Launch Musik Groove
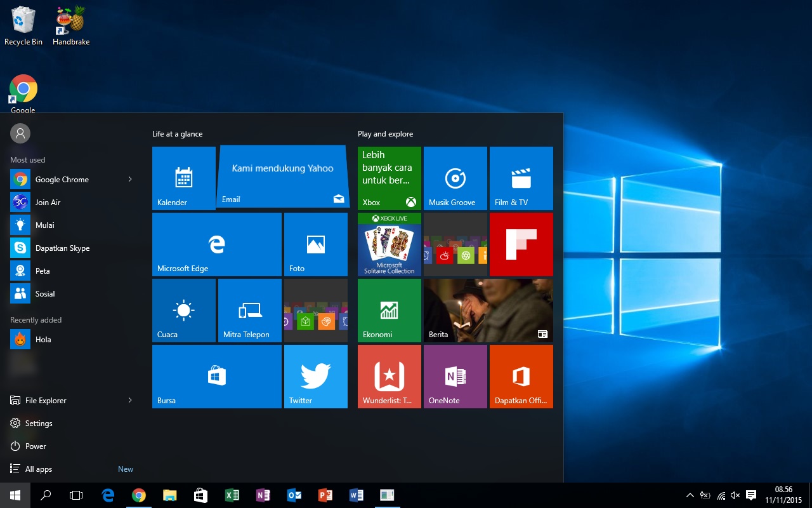This screenshot has height=508, width=812. (455, 178)
